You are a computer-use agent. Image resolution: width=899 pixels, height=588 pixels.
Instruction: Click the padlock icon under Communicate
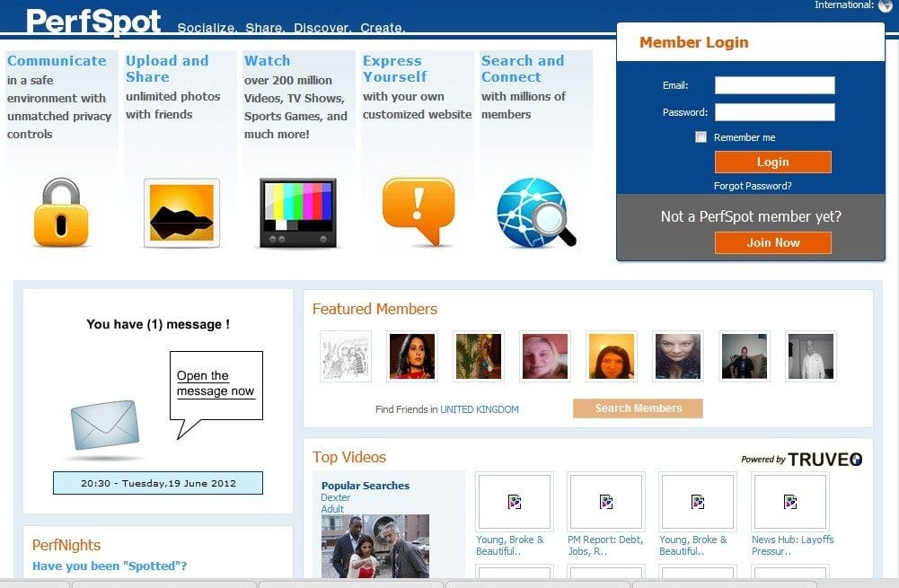click(61, 213)
